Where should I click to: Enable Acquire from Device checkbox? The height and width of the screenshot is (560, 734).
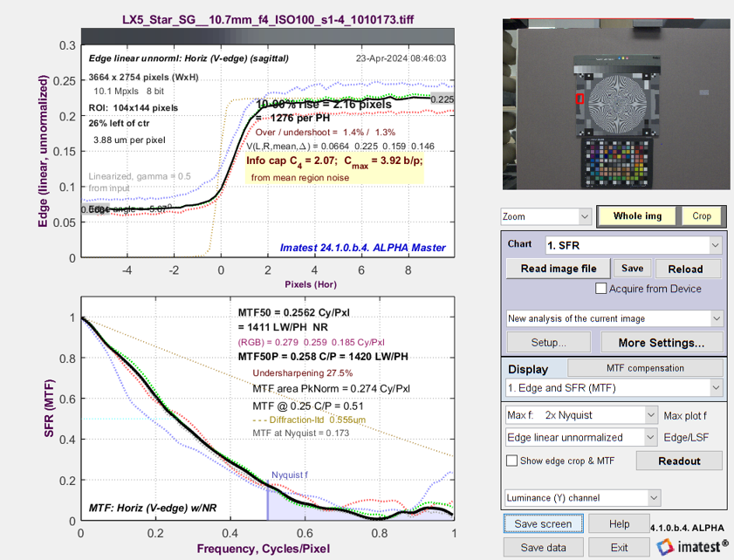(600, 289)
